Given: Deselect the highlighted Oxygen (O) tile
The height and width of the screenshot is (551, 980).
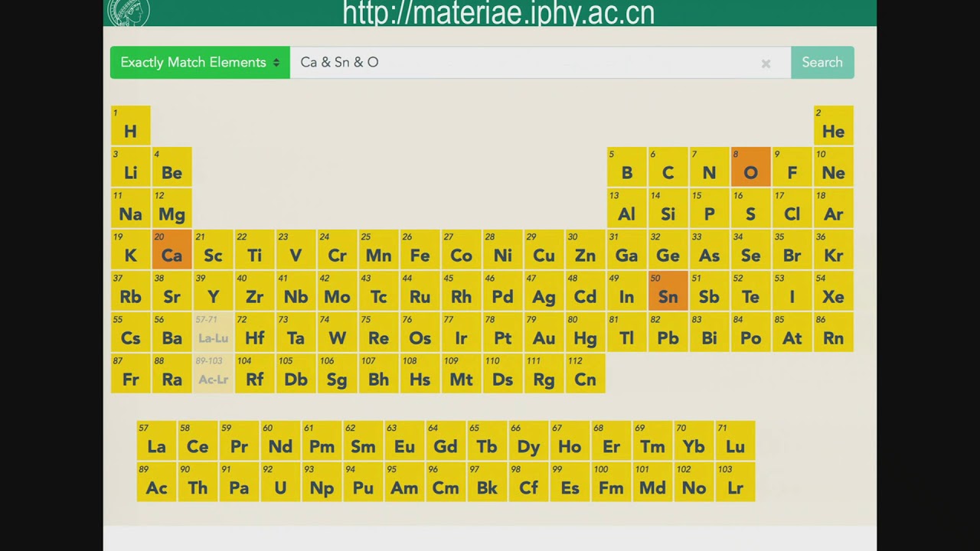Looking at the screenshot, I should click(x=751, y=167).
